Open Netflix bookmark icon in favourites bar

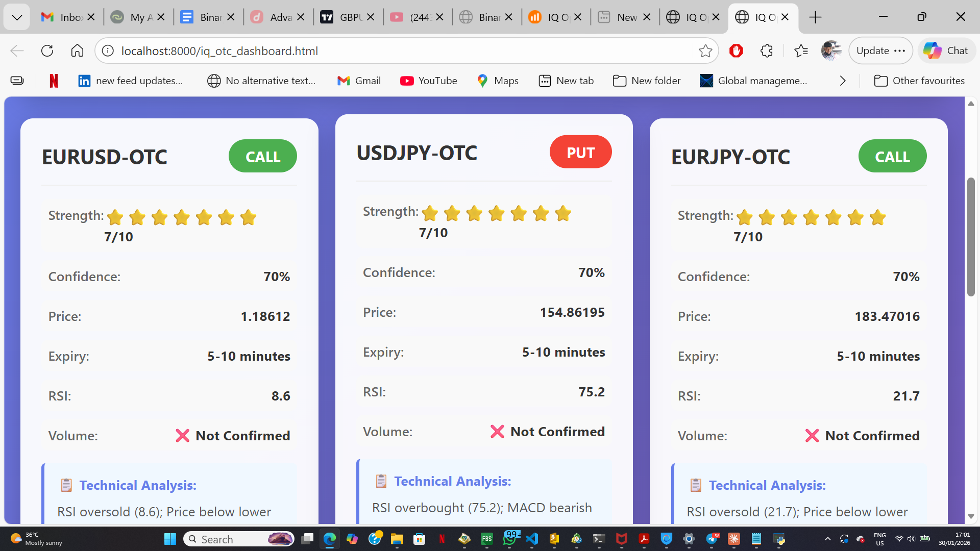click(54, 81)
